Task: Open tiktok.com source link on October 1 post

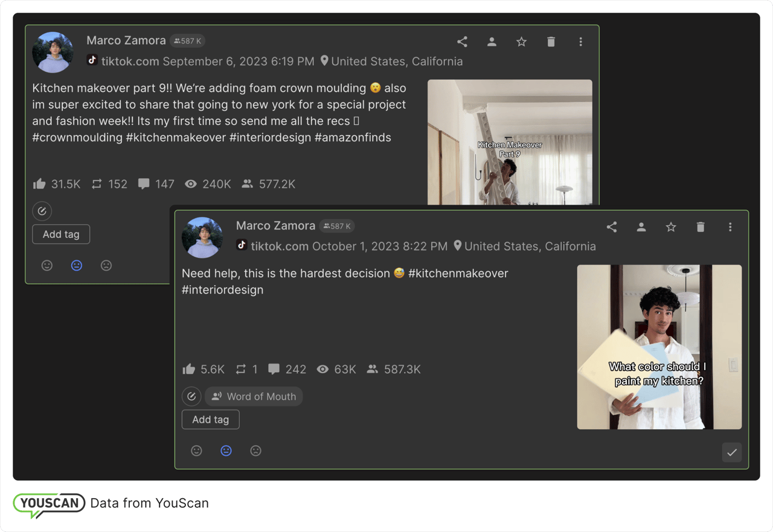Action: pyautogui.click(x=280, y=246)
